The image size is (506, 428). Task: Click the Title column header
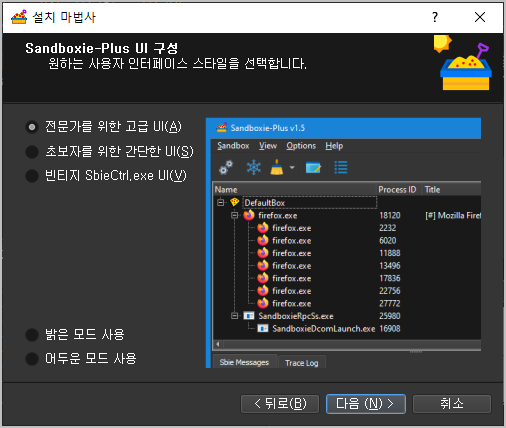click(x=451, y=190)
